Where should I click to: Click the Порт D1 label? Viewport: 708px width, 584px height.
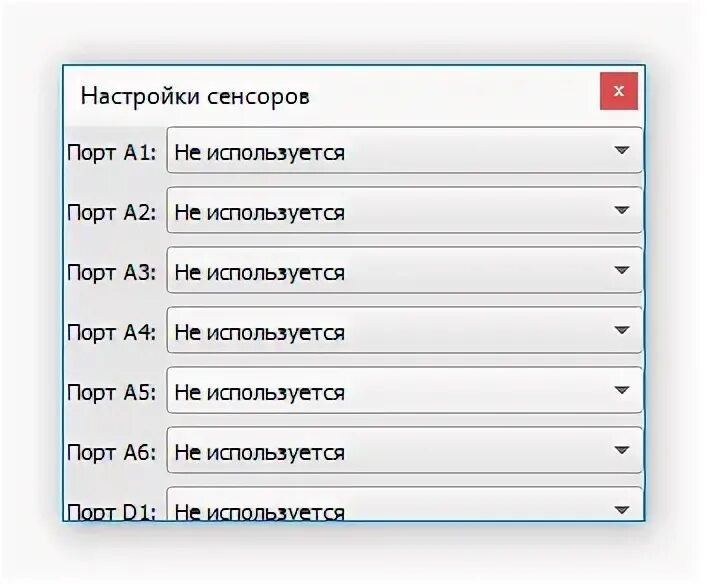(x=112, y=512)
